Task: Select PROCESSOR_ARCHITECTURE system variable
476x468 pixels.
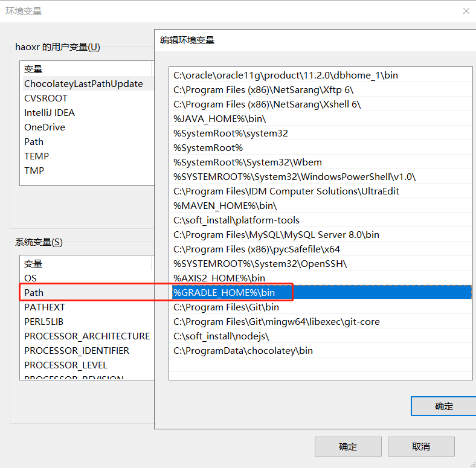Action: (87, 336)
